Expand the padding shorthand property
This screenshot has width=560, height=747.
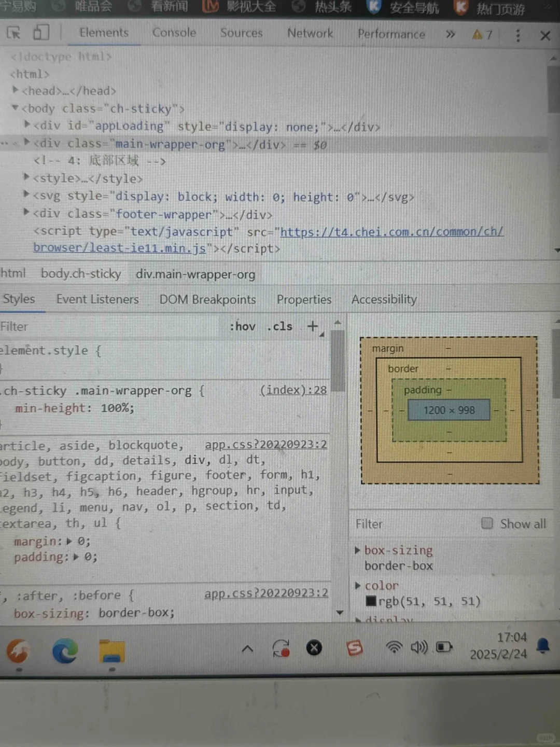pyautogui.click(x=76, y=557)
